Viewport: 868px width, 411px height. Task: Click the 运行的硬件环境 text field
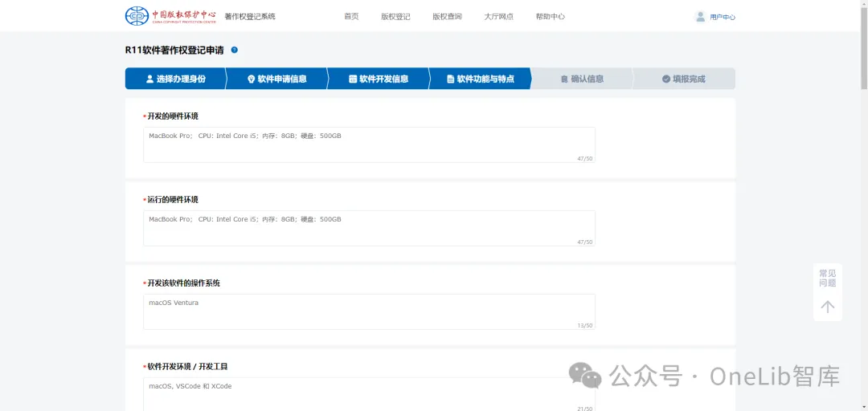click(x=369, y=228)
